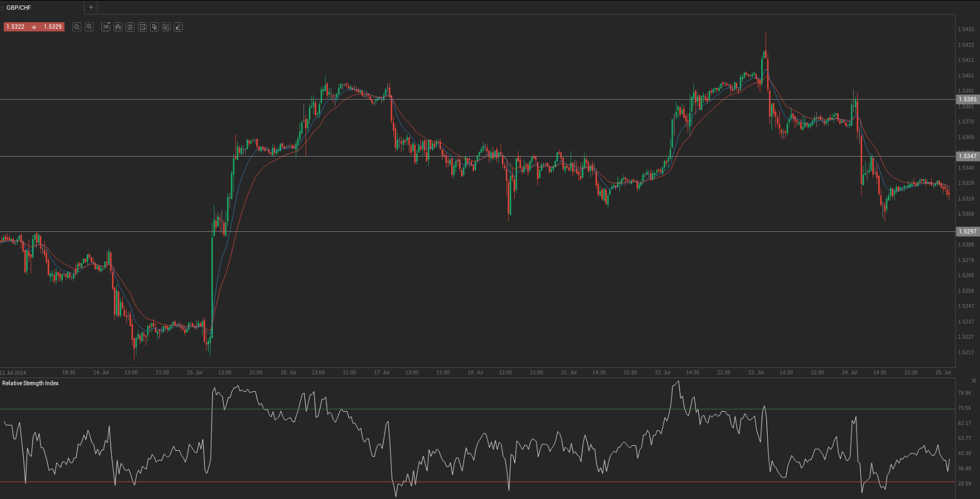980x499 pixels.
Task: Click the zoom out magnifier icon
Action: [x=77, y=27]
